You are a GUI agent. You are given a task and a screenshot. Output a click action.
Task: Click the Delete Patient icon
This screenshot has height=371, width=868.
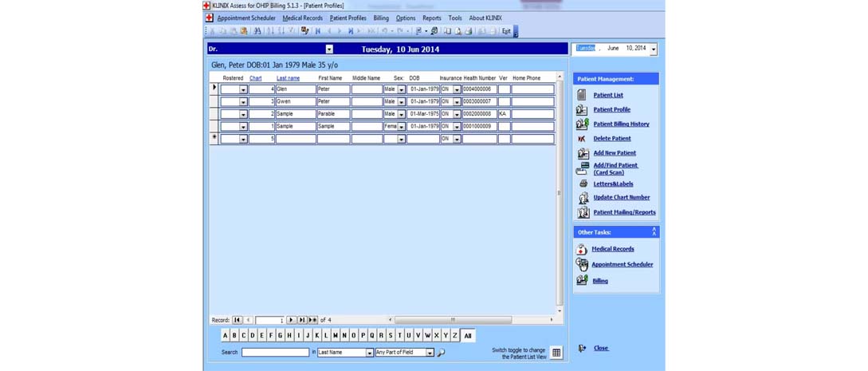pos(582,139)
